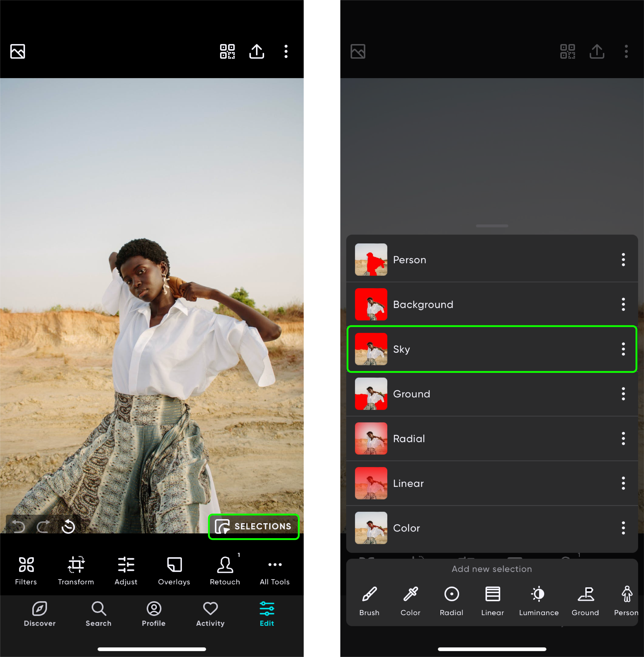The image size is (644, 657).
Task: Tap the share/export icon in left screen
Action: point(257,51)
